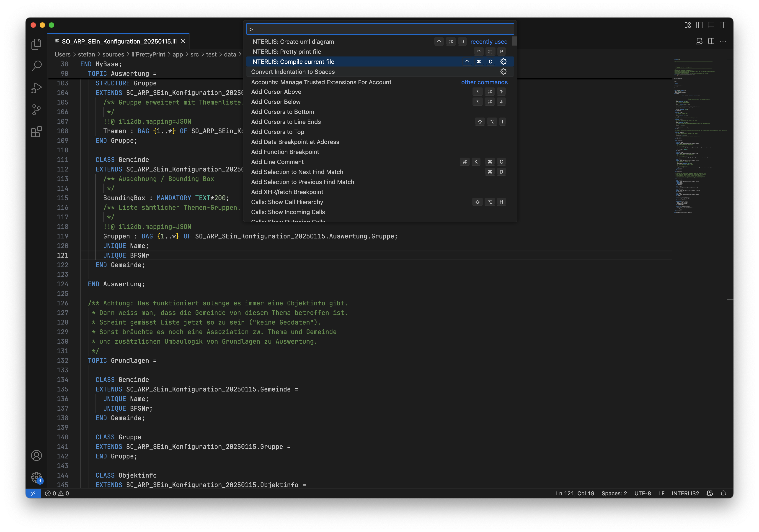Select Accounts: Manage Trusted Extensions For Account
759x532 pixels.
pos(380,82)
